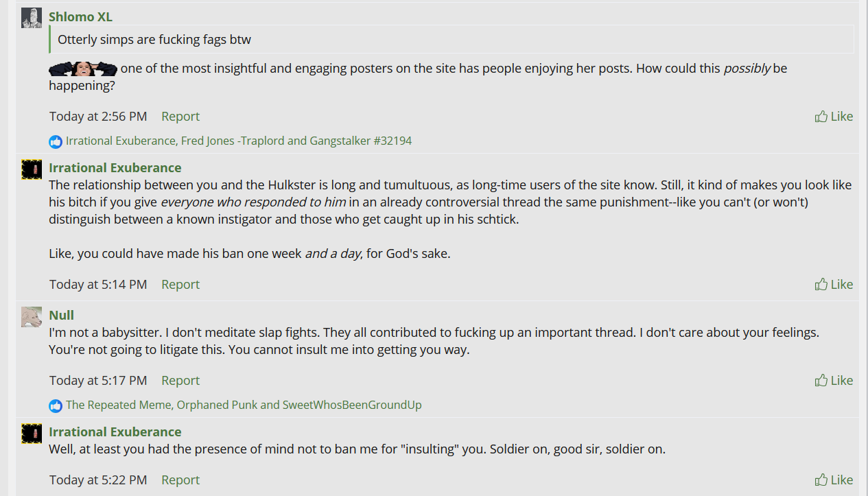This screenshot has width=868, height=496.
Task: Open Null's profile via username
Action: [x=61, y=316]
